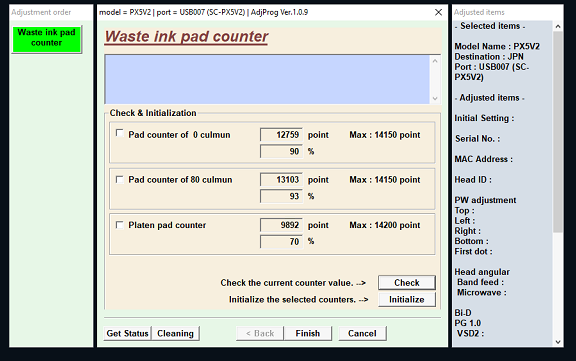This screenshot has height=361, width=576.
Task: Click up arrow of the message box scrollbar
Action: pos(435,61)
